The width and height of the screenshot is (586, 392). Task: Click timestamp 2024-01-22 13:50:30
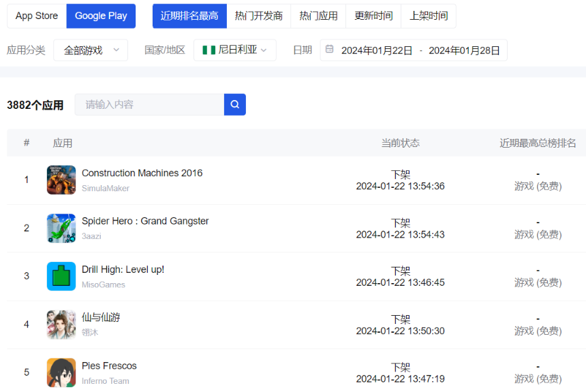point(400,331)
